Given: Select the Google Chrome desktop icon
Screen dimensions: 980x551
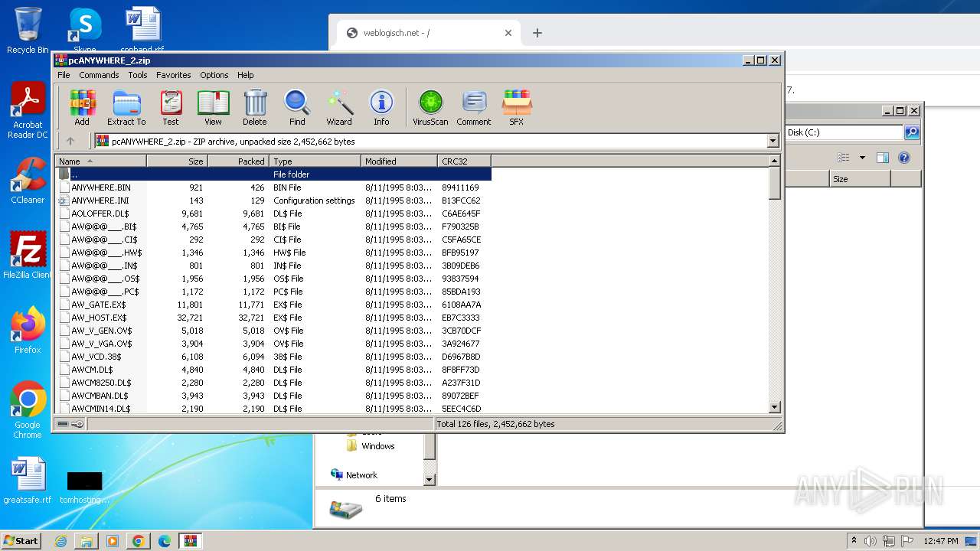Looking at the screenshot, I should click(x=28, y=409).
